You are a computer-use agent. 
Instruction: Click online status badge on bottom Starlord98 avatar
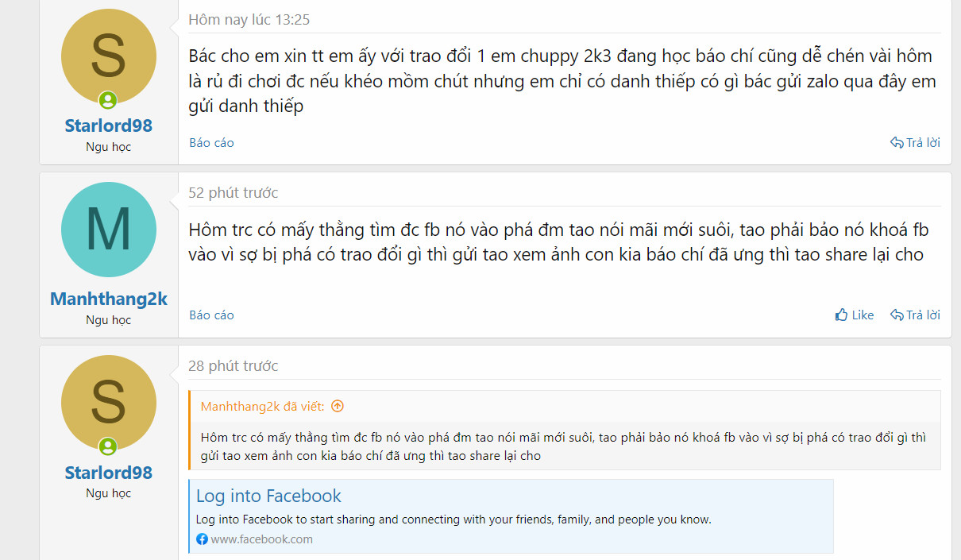coord(108,446)
